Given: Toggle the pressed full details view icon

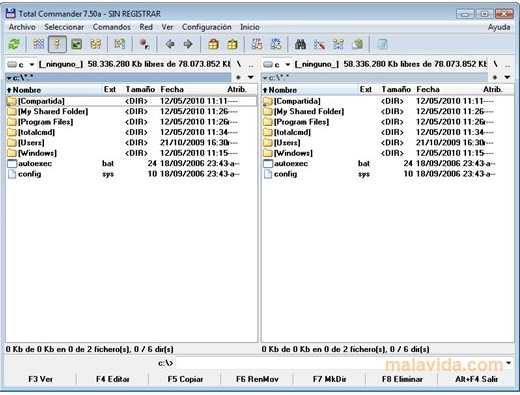Looking at the screenshot, I should point(57,44).
